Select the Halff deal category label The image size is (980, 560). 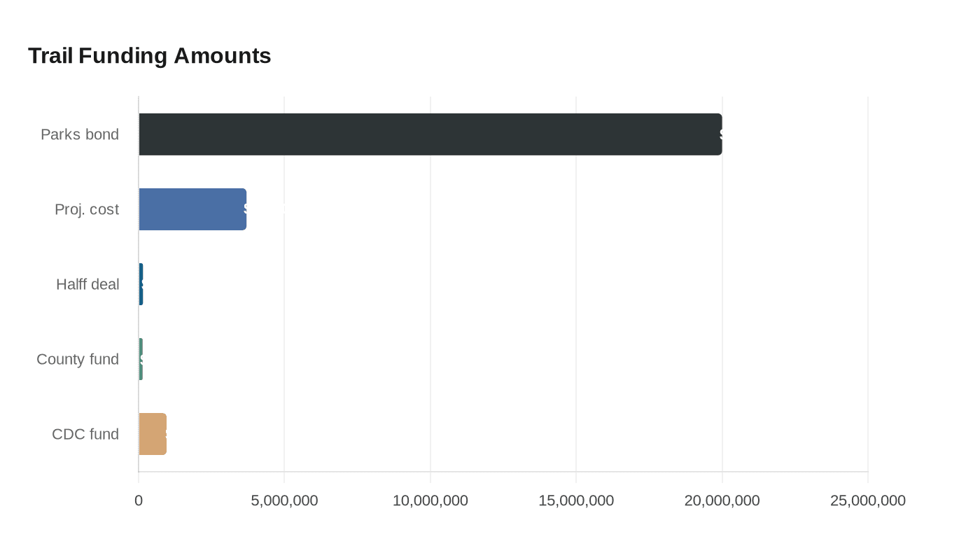[x=87, y=284]
